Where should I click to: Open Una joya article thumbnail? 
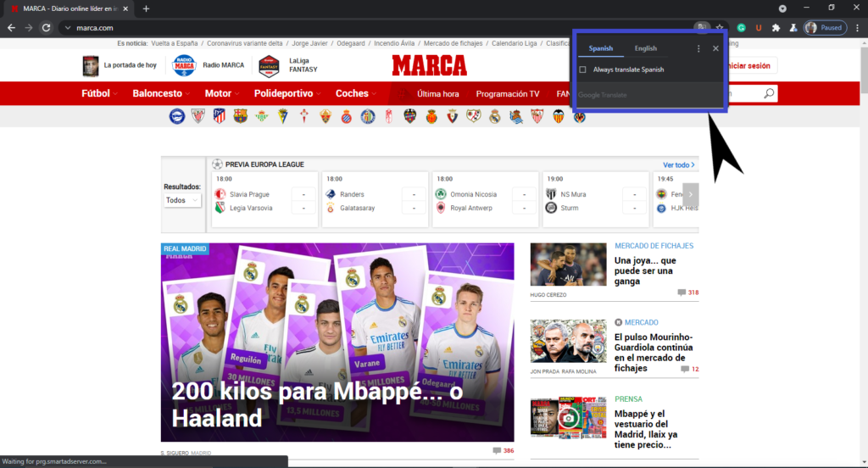[568, 265]
